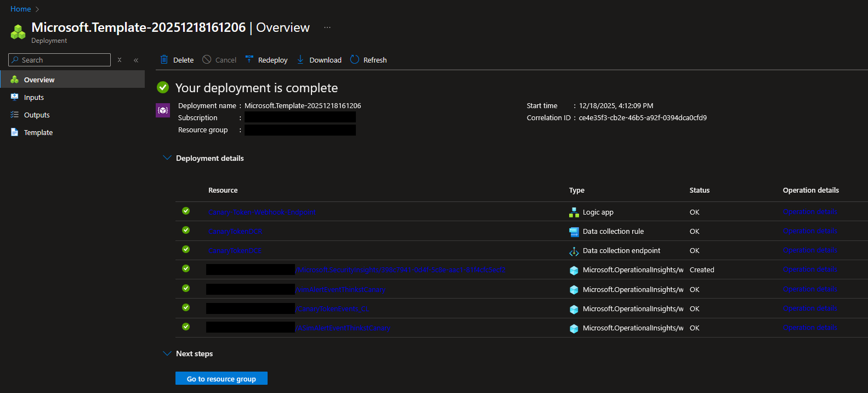Click the Overview sidebar cubes icon

(x=15, y=80)
